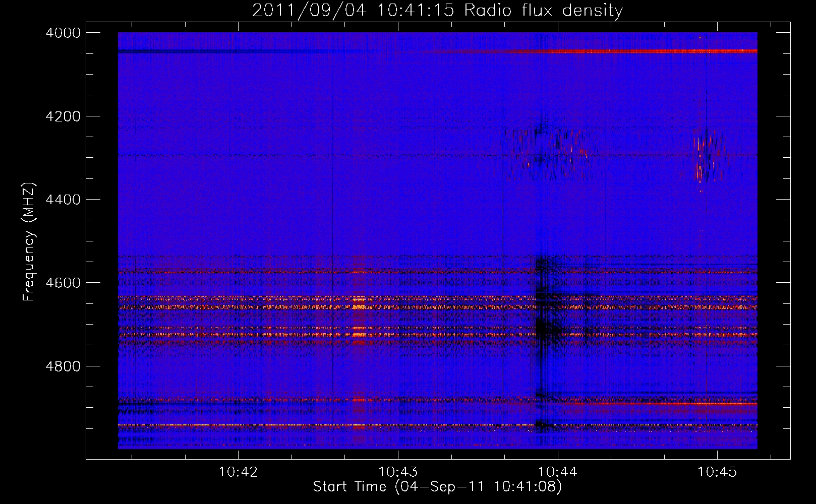This screenshot has height=504, width=816.
Task: Select the 4200 frequency axis label
Action: tap(63, 116)
